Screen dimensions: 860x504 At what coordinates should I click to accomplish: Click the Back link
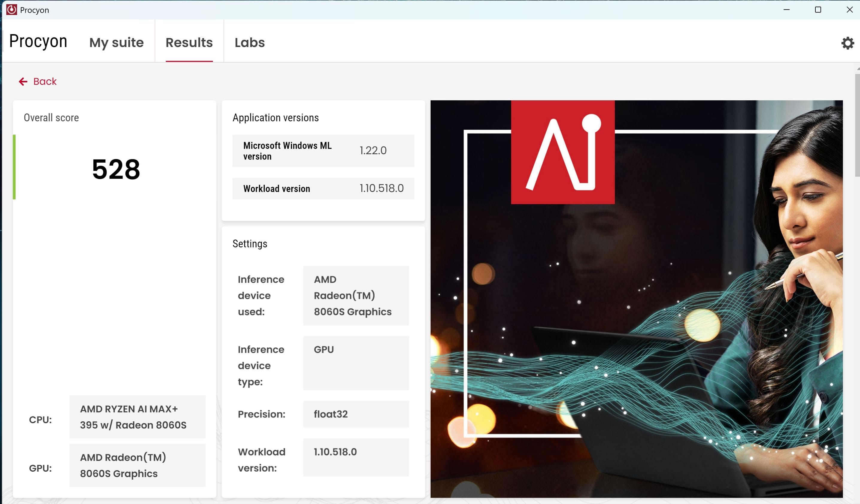coord(45,81)
